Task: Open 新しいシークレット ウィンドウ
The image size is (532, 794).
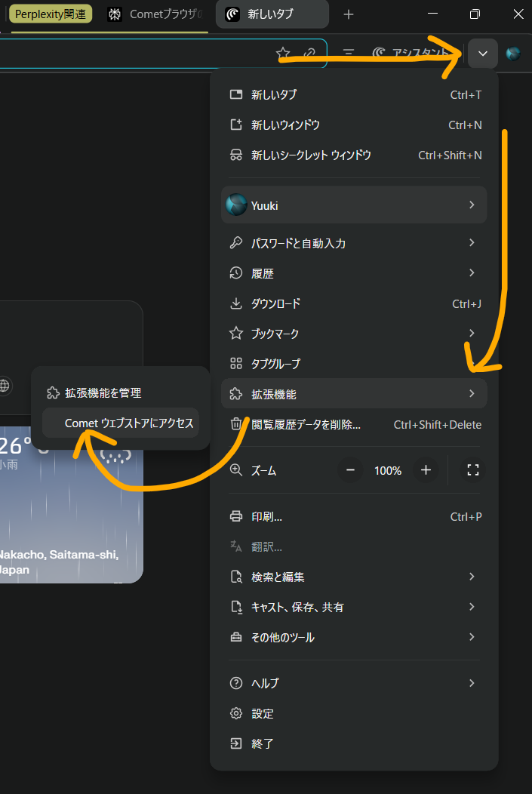Action: [x=354, y=155]
